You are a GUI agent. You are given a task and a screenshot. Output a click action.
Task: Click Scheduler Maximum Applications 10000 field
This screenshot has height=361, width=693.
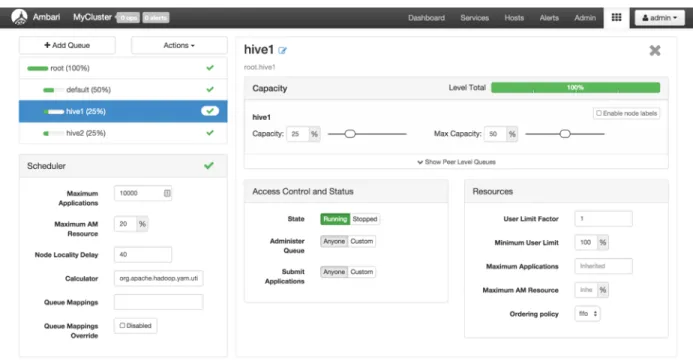tap(143, 193)
